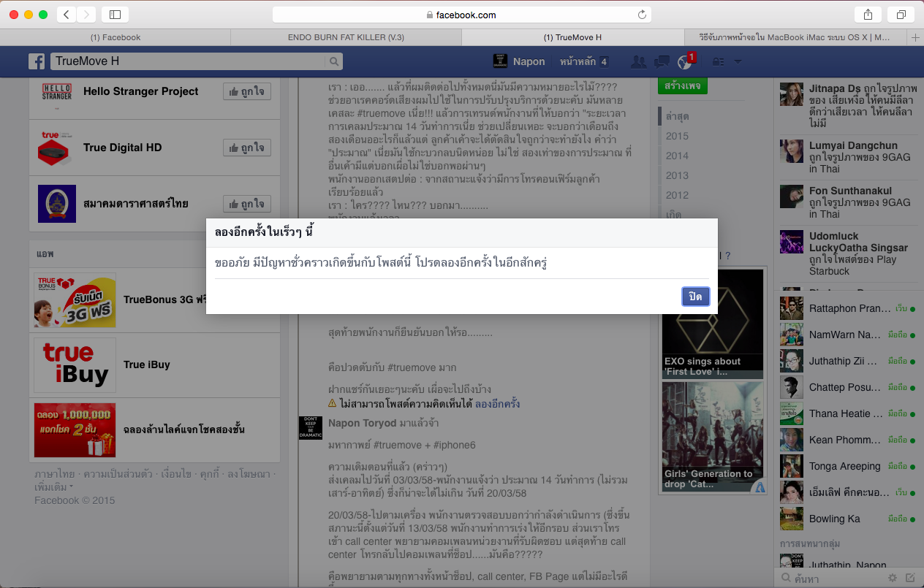Switch to the (1) Facebook tab
The width and height of the screenshot is (924, 588).
point(115,37)
